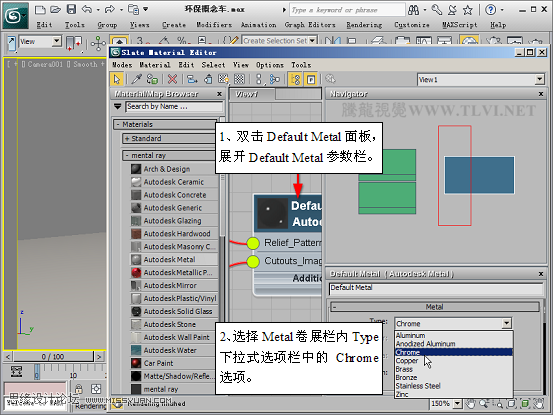Open a file with the folder icon
Screen dimensions: 553x415
[x=56, y=10]
